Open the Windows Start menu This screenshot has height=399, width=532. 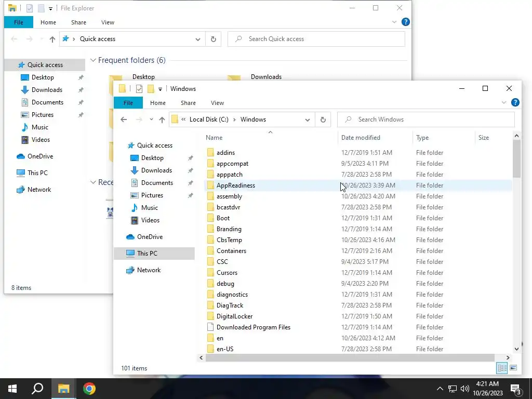12,389
